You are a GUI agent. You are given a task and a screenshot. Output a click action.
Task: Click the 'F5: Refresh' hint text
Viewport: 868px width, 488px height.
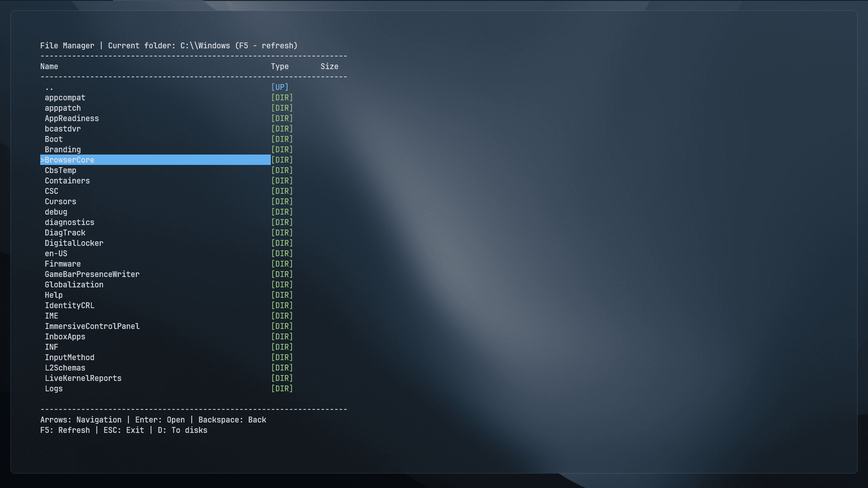coord(65,430)
